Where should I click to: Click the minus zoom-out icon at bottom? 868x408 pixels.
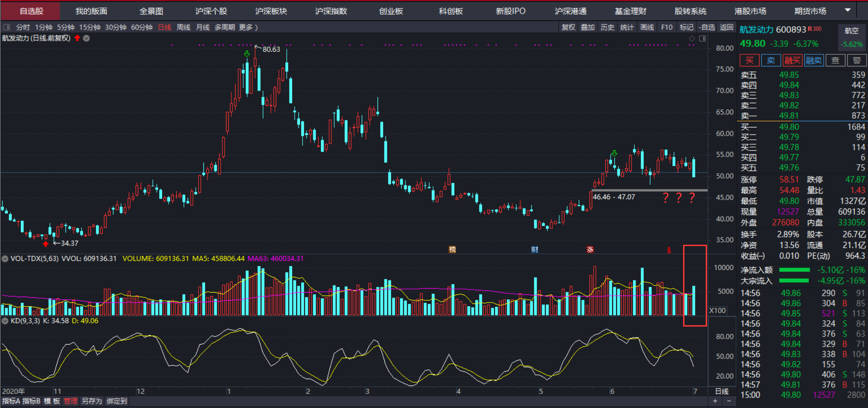click(x=729, y=401)
